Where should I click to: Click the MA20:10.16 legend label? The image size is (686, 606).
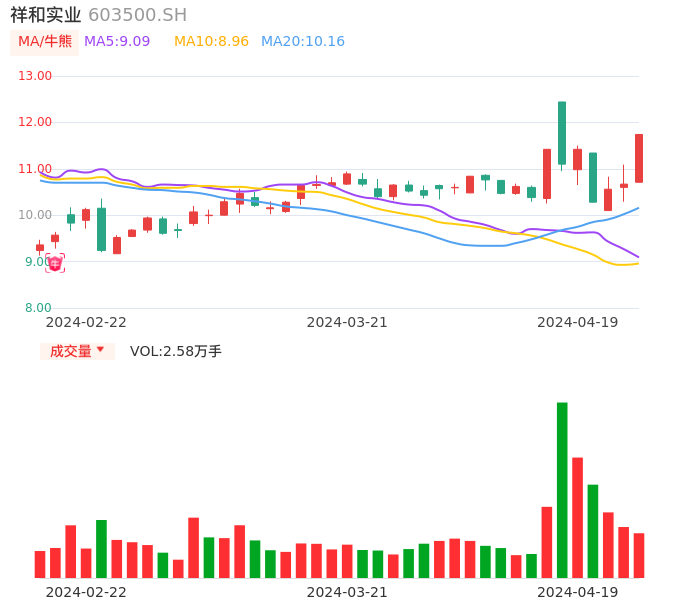pos(303,42)
